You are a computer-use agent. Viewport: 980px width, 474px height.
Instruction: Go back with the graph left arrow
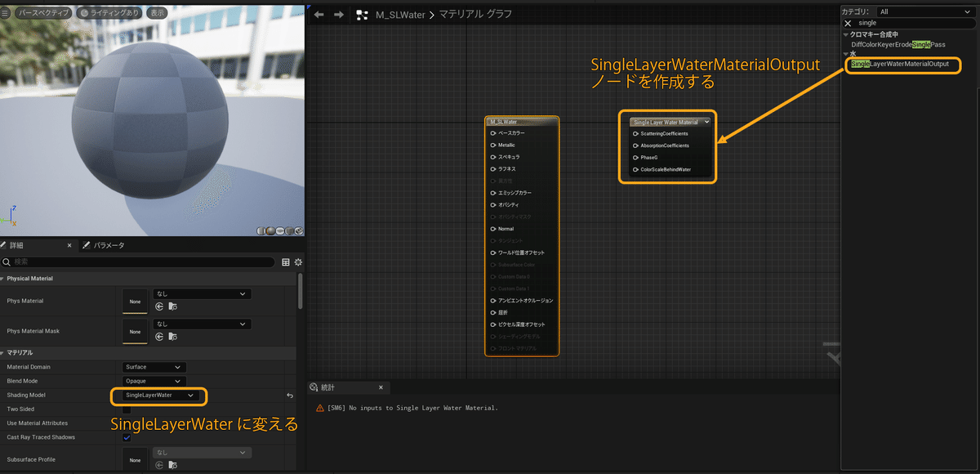pyautogui.click(x=319, y=15)
